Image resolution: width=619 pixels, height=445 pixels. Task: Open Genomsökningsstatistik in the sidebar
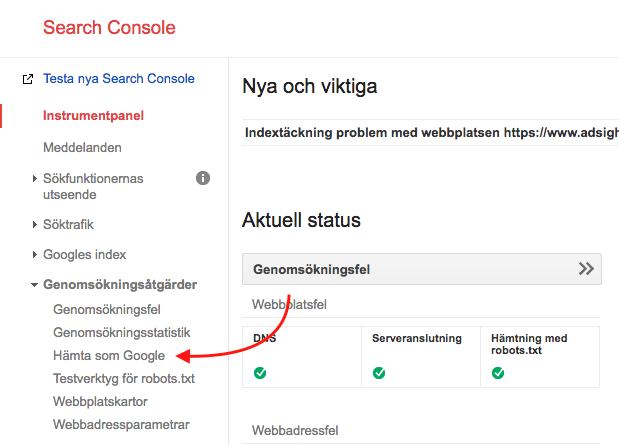[x=122, y=332]
